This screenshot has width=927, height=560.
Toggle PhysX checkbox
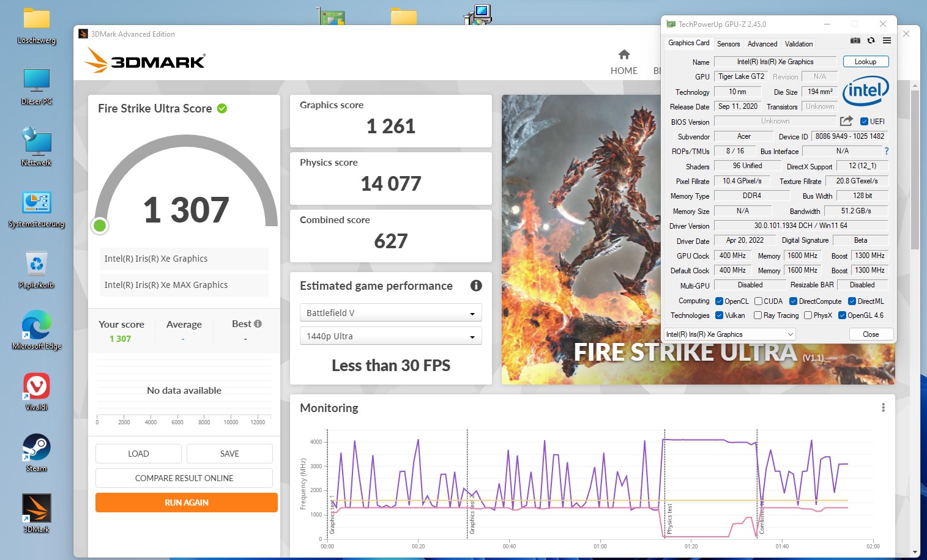[x=808, y=315]
